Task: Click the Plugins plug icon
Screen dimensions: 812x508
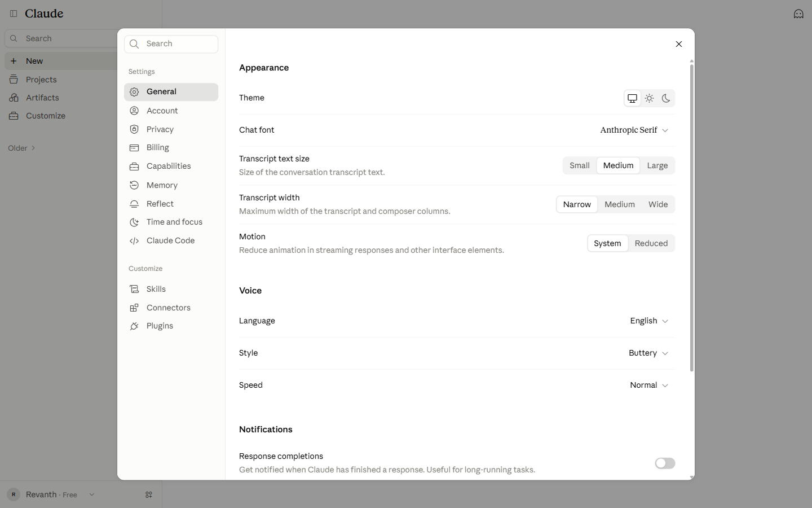Action: pos(134,326)
